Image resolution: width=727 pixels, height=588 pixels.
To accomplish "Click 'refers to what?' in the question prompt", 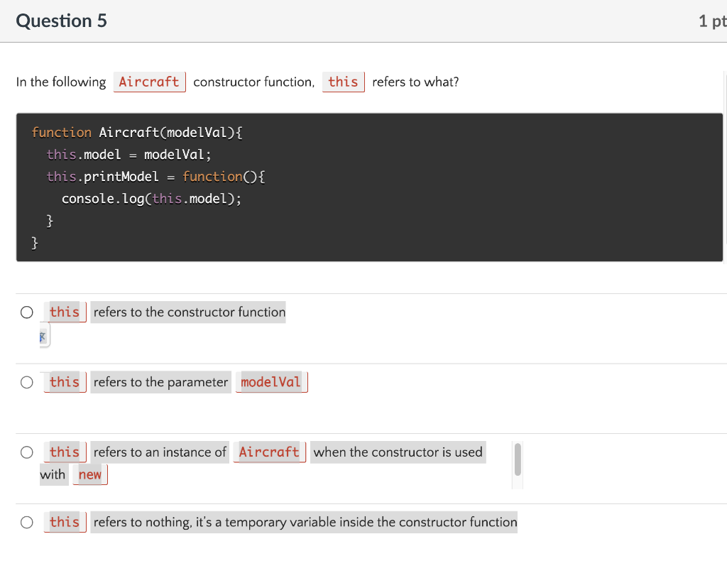I will point(415,82).
